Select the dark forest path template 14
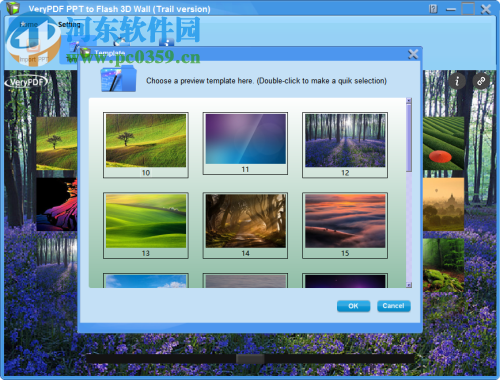 245,225
